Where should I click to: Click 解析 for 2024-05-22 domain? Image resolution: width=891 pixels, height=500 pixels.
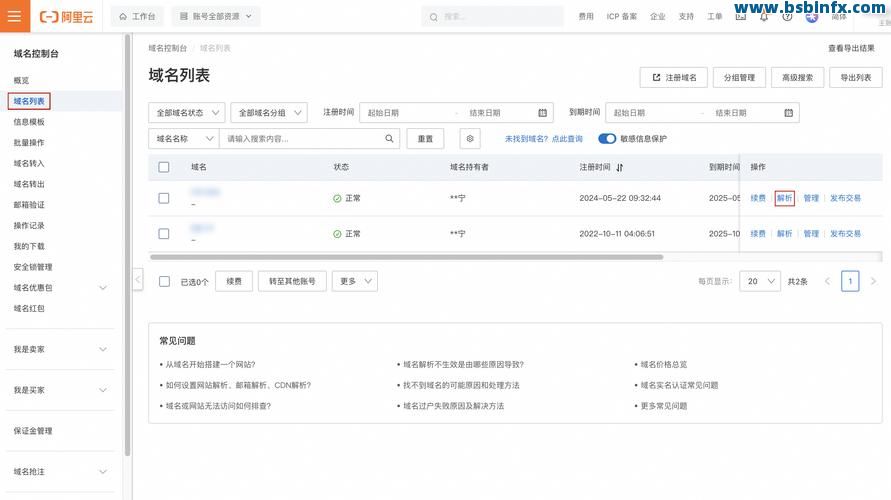(784, 198)
